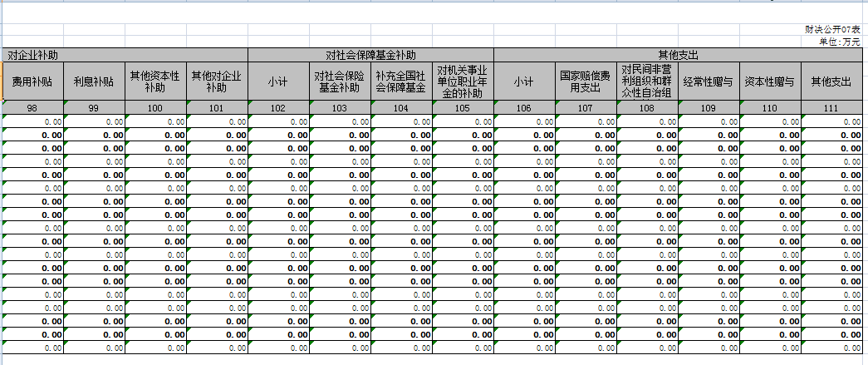Click the merged 对企业补助 group header
Viewport: 868px width, 365px height.
[x=125, y=55]
